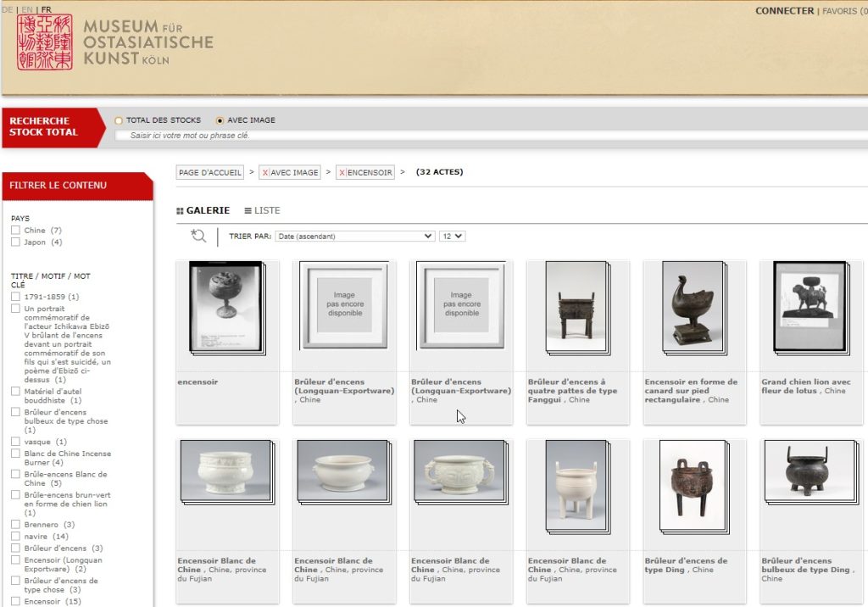This screenshot has height=607, width=868.
Task: Open the Trier par sort dropdown
Action: 354,237
